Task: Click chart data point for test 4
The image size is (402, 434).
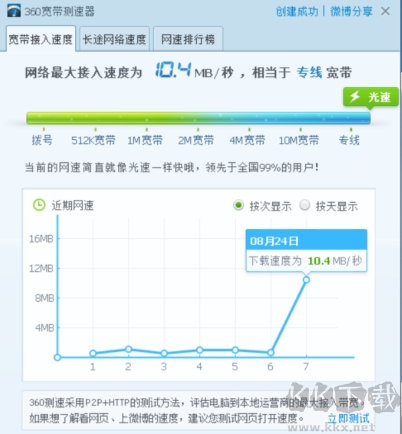Action: click(199, 350)
